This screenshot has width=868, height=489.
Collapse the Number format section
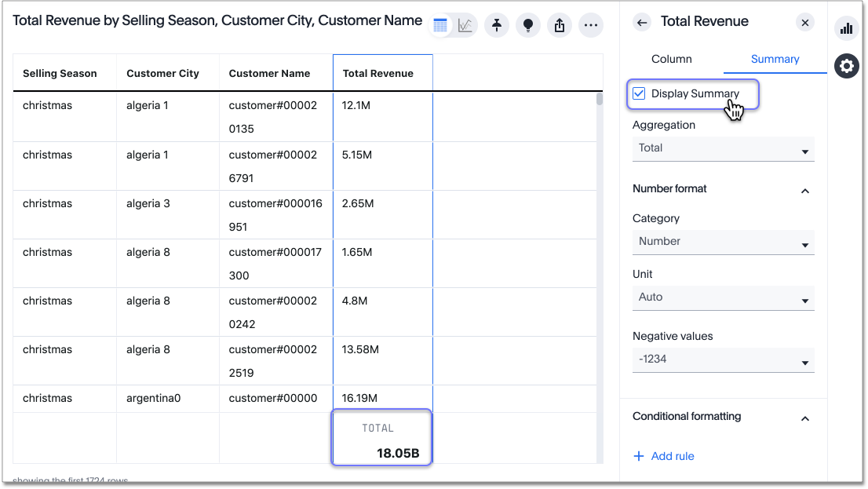pyautogui.click(x=804, y=190)
